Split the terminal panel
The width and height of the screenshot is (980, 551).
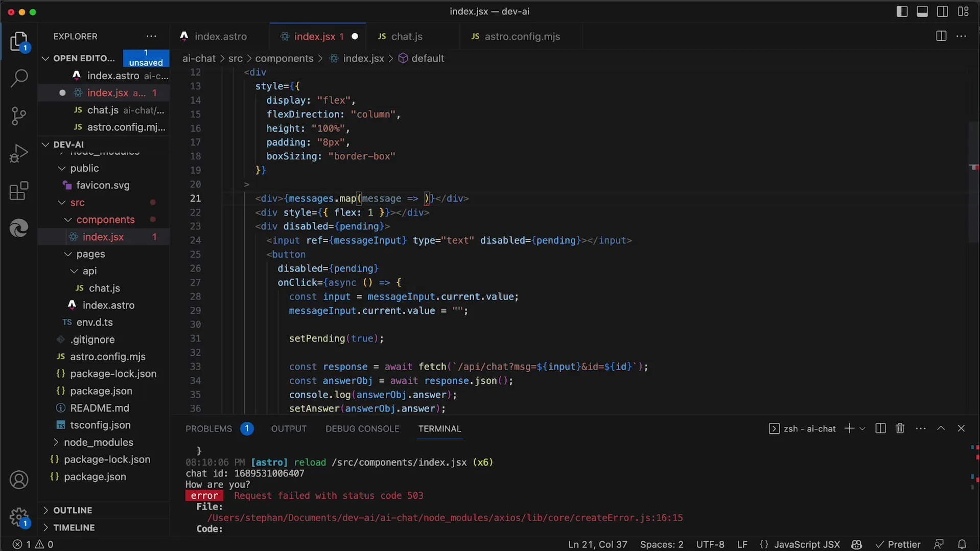coord(880,428)
